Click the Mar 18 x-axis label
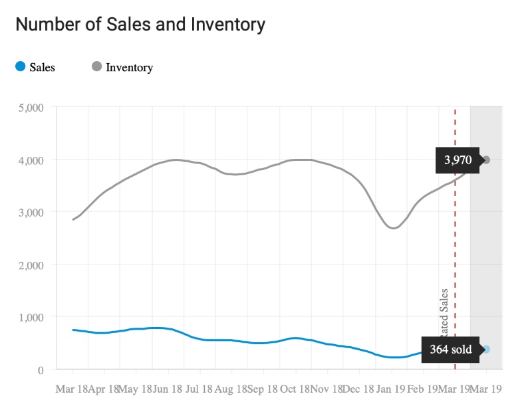 click(x=71, y=389)
